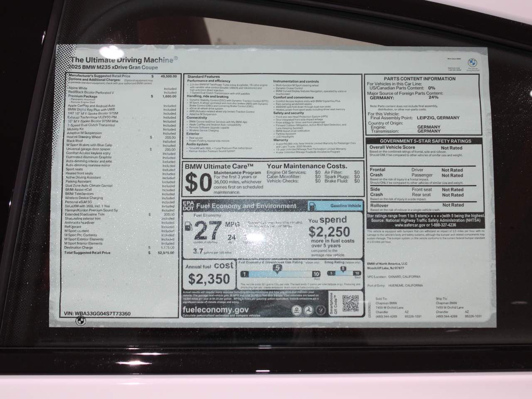Click the 1,600.00 Premium Package price

(170, 96)
